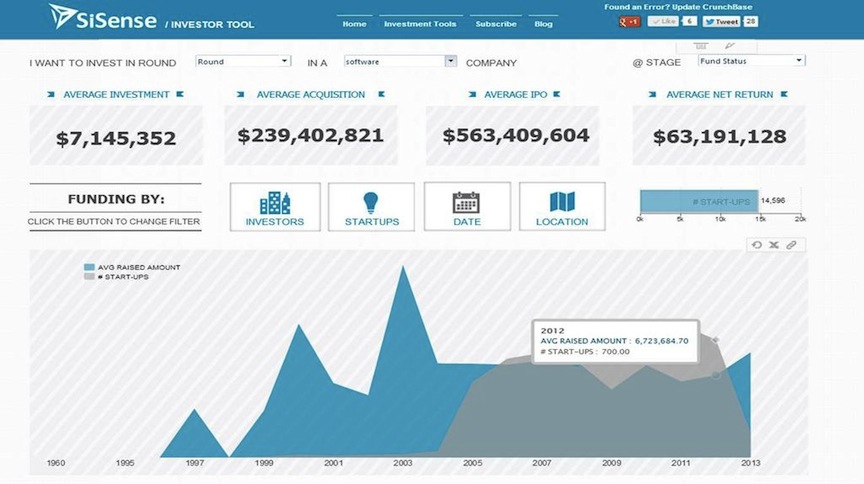Click the 1997 label on chart x-axis

(195, 463)
